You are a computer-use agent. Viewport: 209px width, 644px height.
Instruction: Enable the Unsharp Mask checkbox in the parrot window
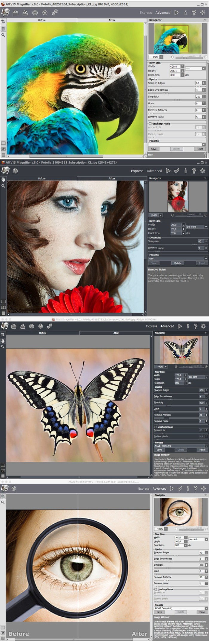[150, 124]
